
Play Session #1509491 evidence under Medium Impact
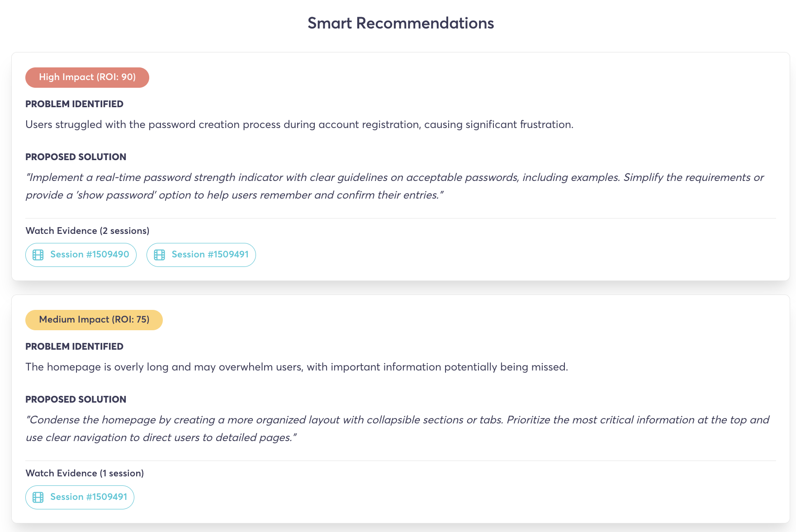[x=80, y=497]
